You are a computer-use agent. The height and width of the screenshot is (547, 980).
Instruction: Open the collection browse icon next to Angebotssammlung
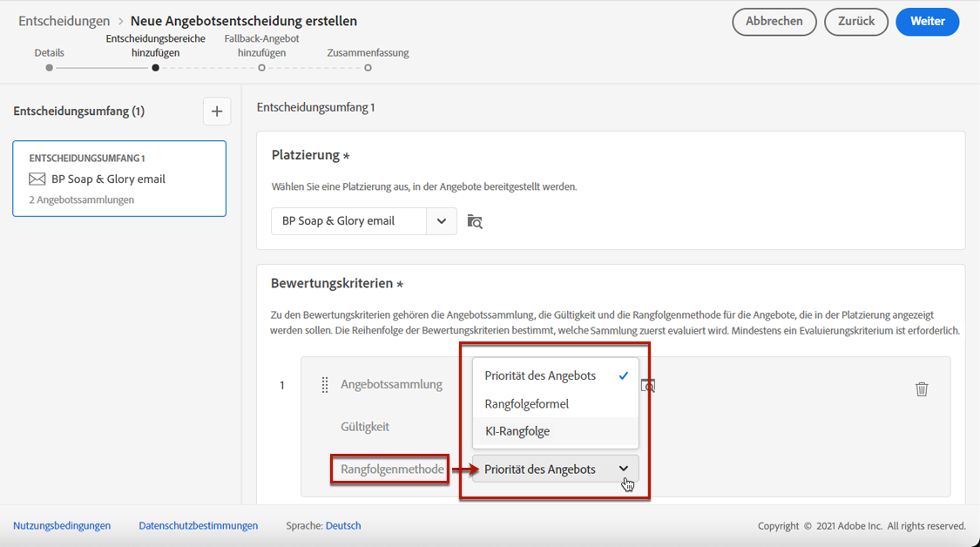point(648,385)
